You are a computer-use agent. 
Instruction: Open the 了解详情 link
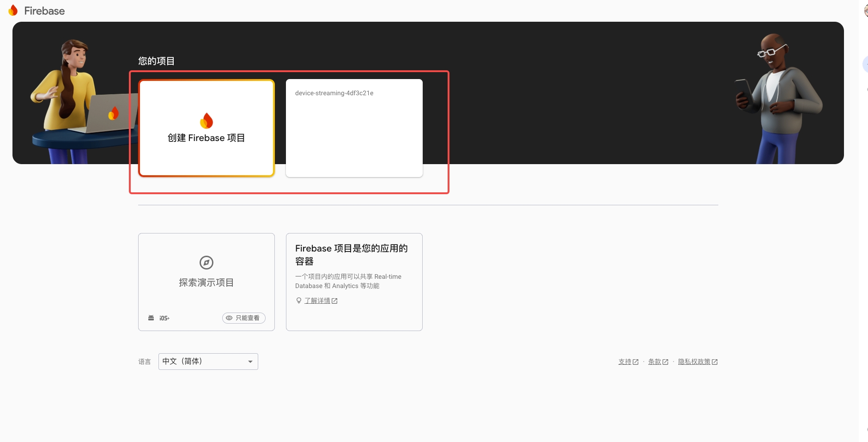(x=317, y=301)
